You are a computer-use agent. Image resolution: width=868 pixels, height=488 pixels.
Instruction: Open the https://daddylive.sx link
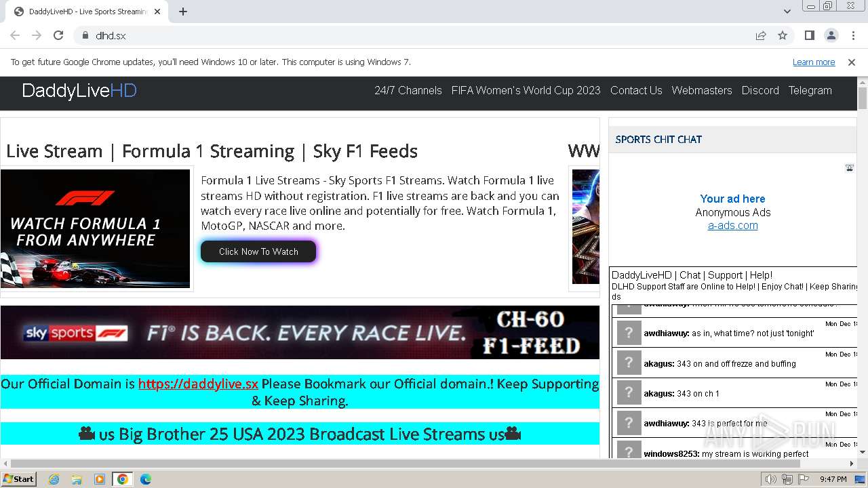(198, 384)
